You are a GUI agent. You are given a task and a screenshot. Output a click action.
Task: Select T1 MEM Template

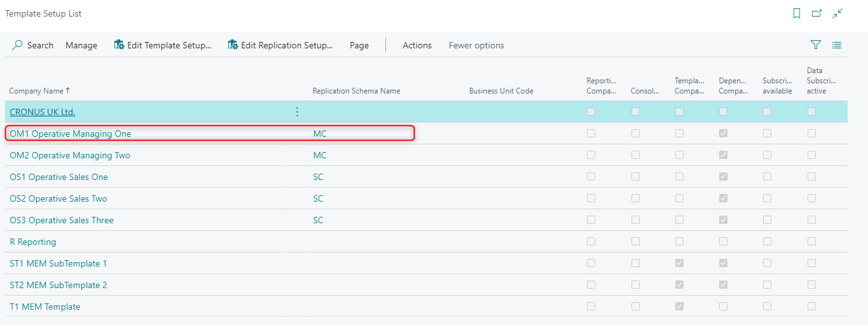click(x=45, y=307)
